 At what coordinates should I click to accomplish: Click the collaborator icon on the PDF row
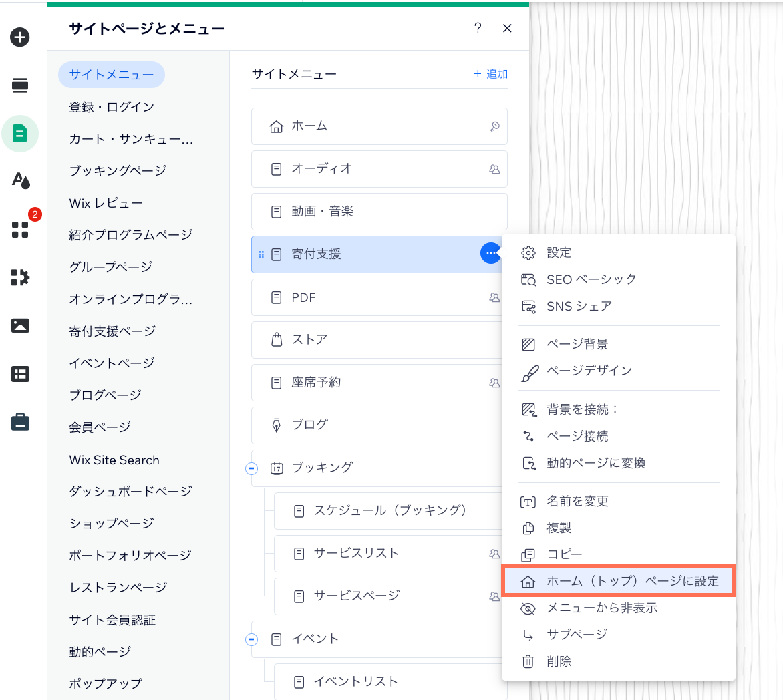pos(494,297)
